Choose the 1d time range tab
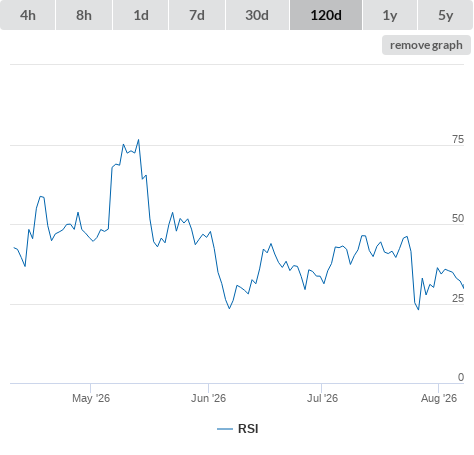474x455 pixels. point(141,15)
